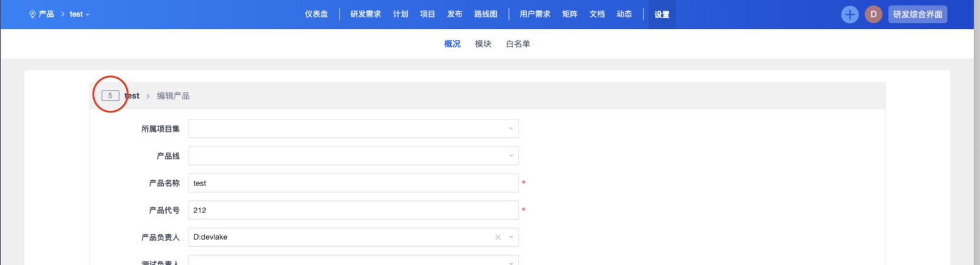Expand the 所属项目集 dropdown
The image size is (980, 265).
tap(511, 129)
